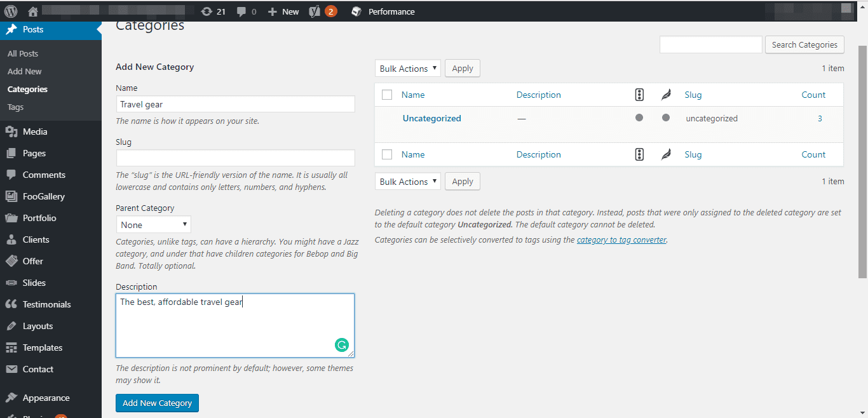Viewport: 868px width, 418px height.
Task: Open the category to tag converter link
Action: pos(621,239)
